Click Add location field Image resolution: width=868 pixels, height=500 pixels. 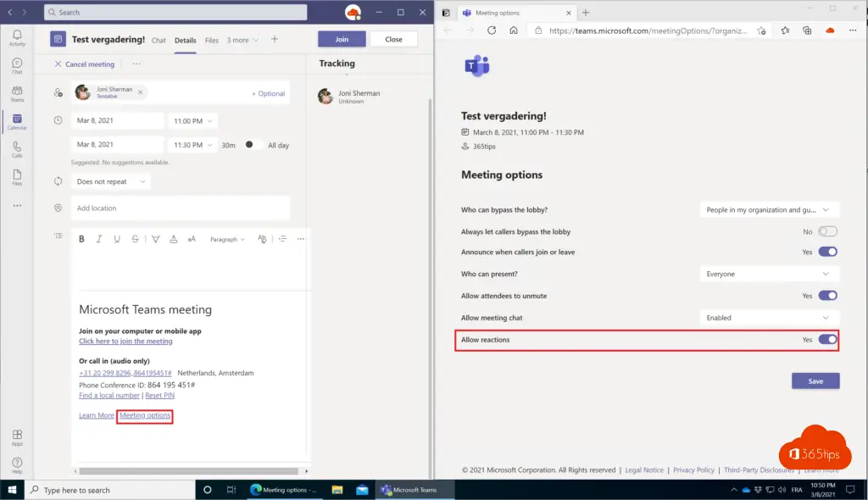(181, 208)
